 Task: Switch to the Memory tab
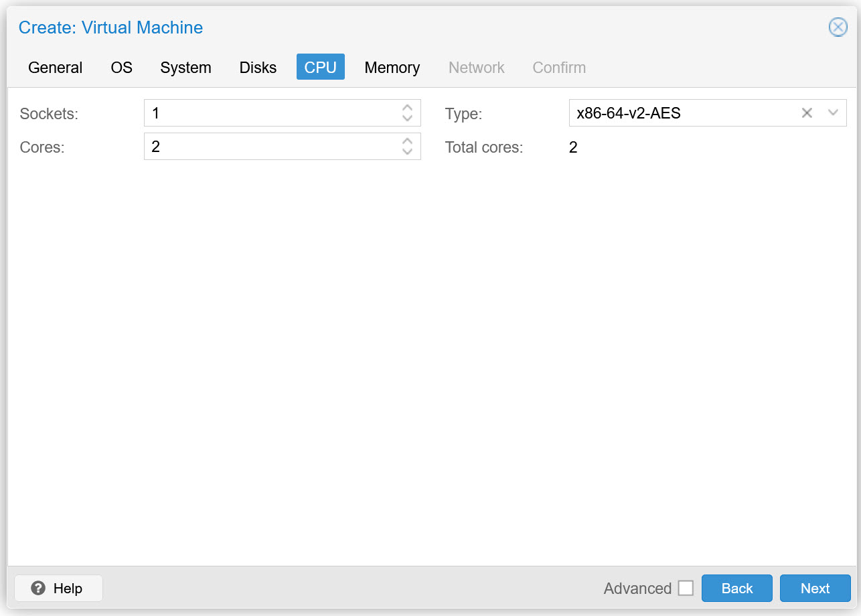tap(392, 67)
